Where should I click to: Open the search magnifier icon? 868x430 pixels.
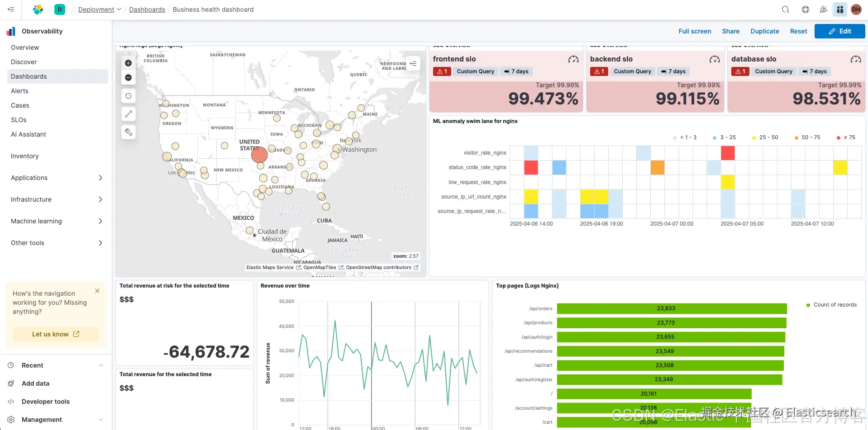click(x=786, y=9)
